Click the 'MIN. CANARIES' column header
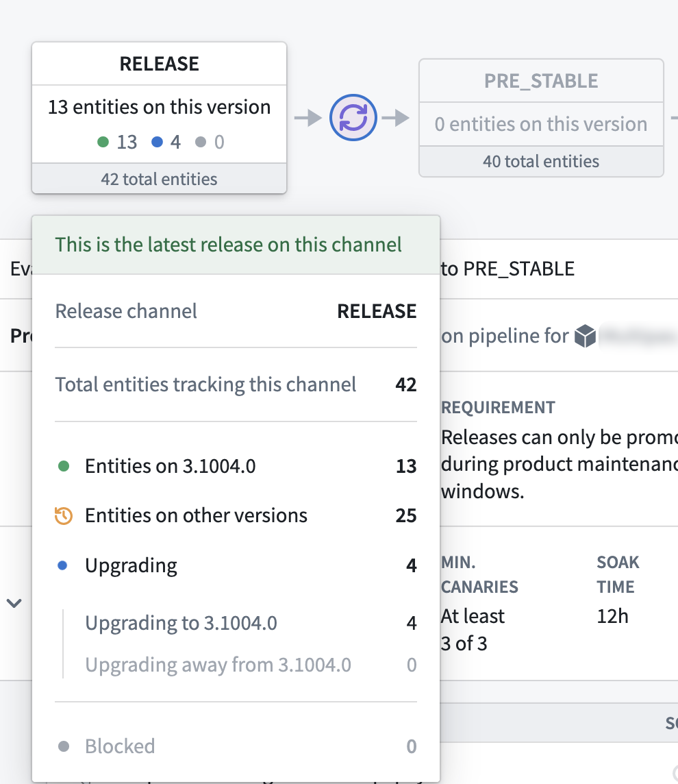Screen dimensions: 678x784 pyautogui.click(x=479, y=574)
